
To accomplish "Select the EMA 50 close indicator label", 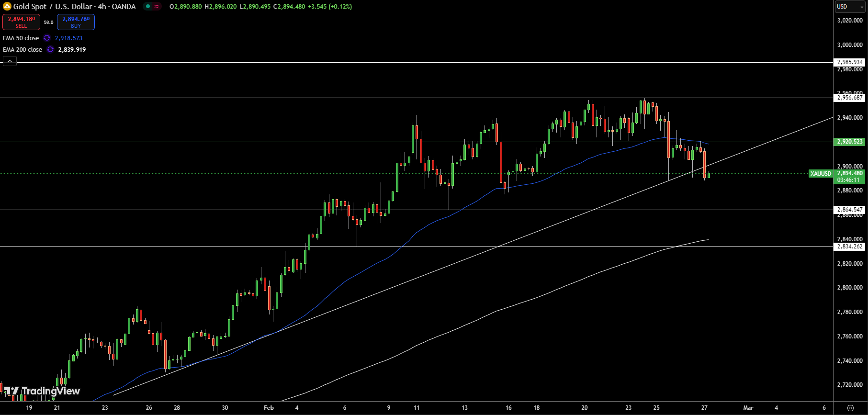I will [21, 38].
